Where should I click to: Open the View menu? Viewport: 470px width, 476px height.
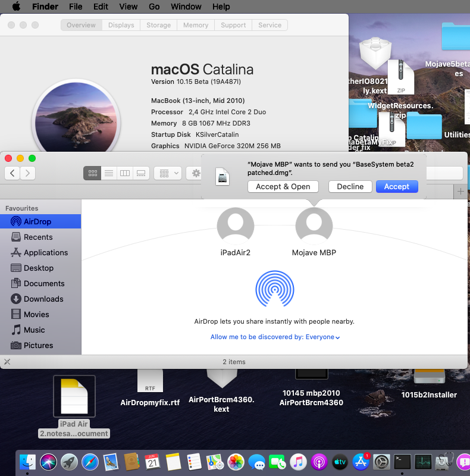[128, 7]
